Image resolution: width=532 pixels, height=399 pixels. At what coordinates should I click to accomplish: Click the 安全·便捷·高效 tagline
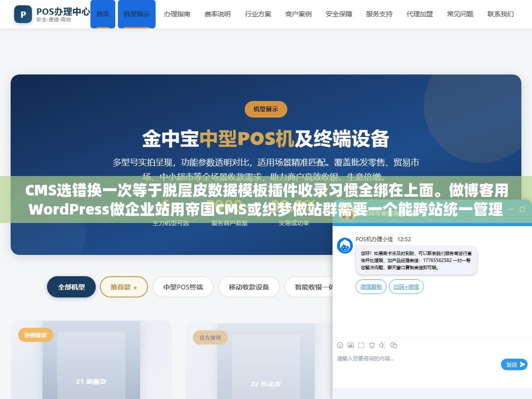[x=53, y=20]
